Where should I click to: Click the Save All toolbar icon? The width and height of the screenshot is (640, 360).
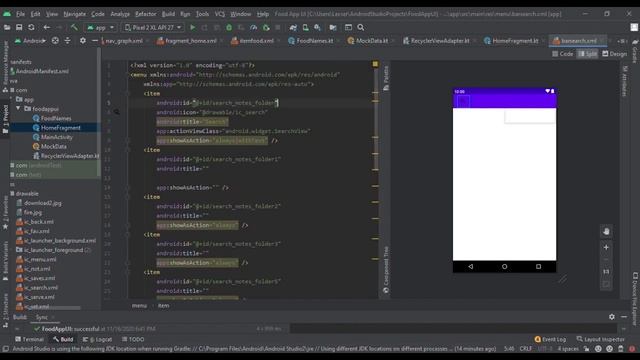(19, 27)
